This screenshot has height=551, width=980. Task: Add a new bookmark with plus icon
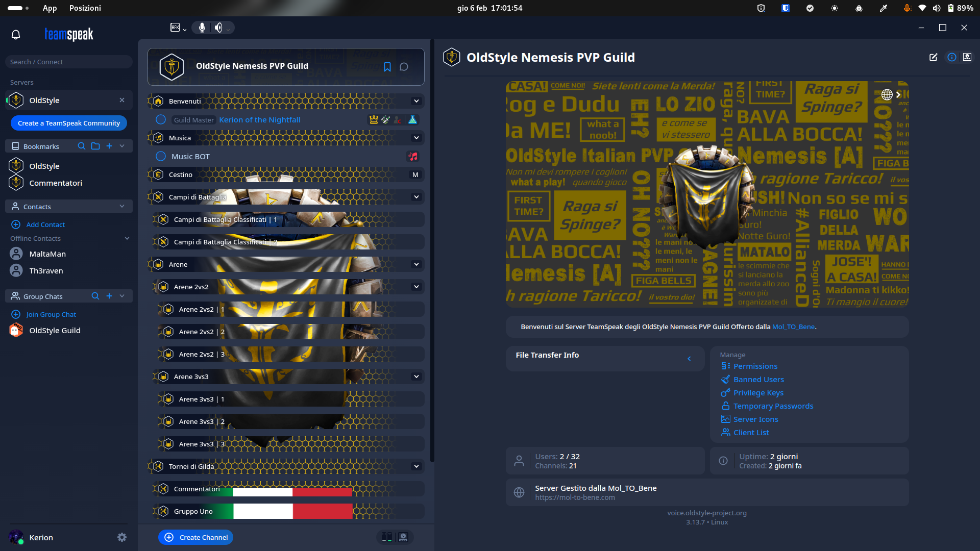click(x=109, y=146)
